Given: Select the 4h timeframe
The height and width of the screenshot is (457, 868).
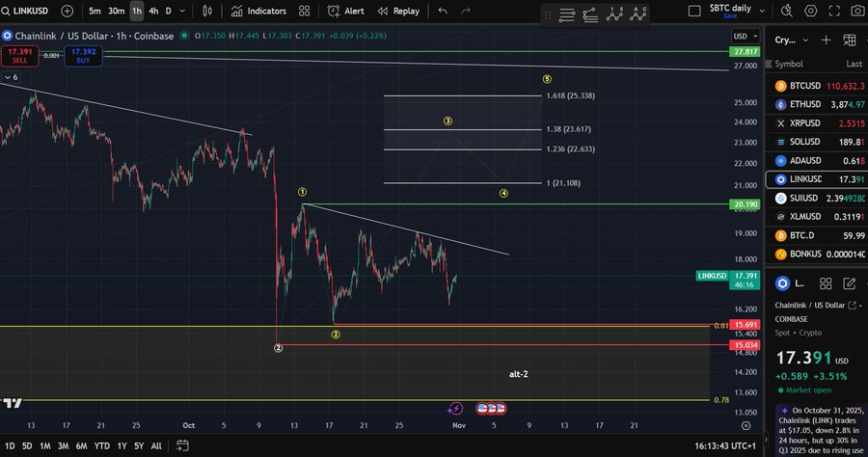Looking at the screenshot, I should click(x=153, y=11).
